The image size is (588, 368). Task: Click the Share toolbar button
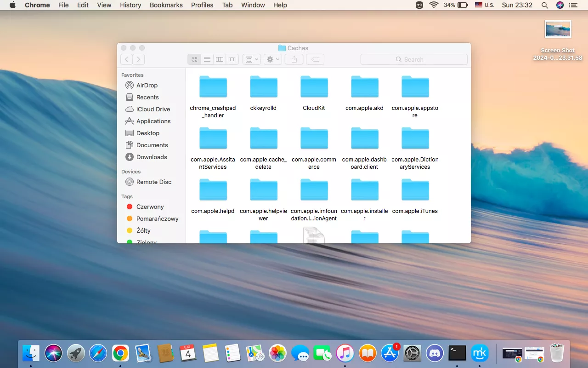click(294, 59)
